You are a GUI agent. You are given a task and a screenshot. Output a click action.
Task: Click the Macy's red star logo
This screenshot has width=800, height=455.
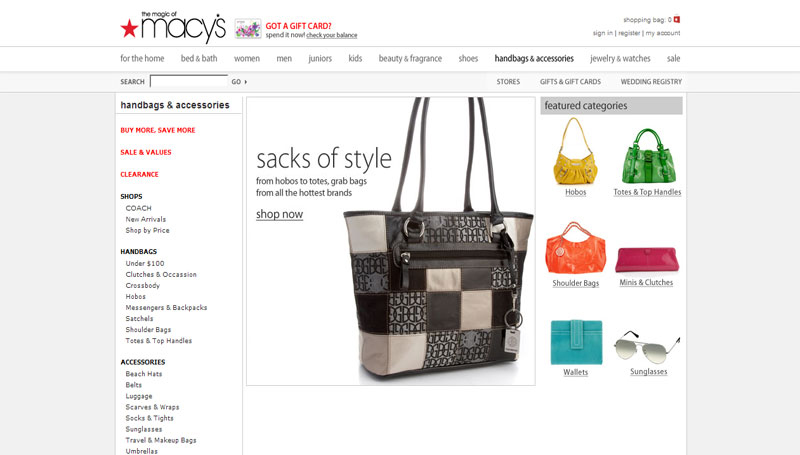pyautogui.click(x=129, y=29)
